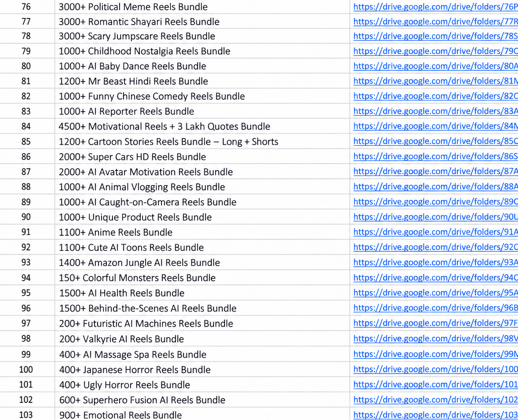Click '200+ Futuristic AI Machines Reels Bundle'
The width and height of the screenshot is (518, 420).
(146, 324)
